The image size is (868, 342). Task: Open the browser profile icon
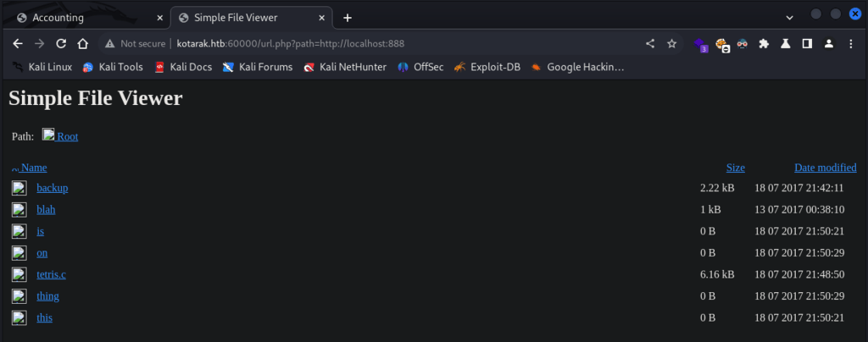pos(828,43)
